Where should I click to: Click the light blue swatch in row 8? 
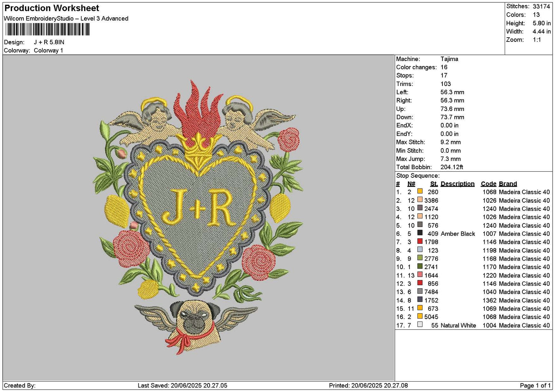tap(420, 250)
